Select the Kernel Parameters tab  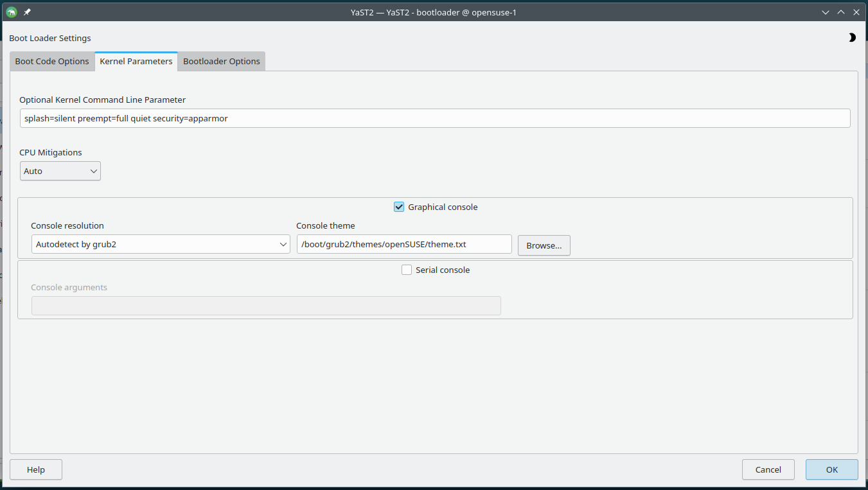136,62
